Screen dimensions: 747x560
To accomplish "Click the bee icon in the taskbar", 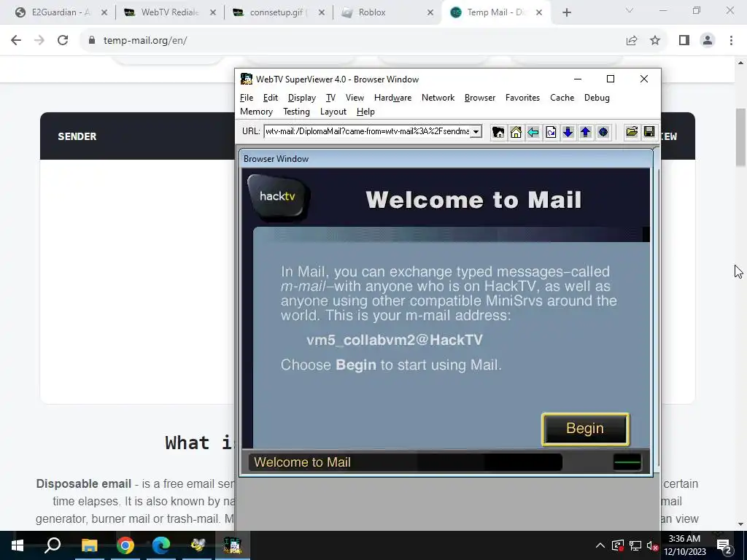I will coord(197,545).
